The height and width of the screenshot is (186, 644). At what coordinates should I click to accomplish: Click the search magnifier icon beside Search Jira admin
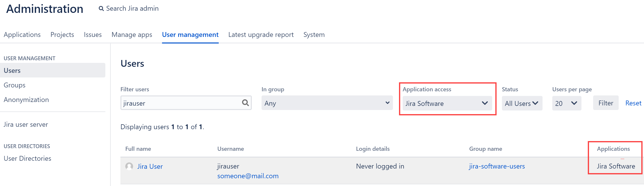pyautogui.click(x=101, y=9)
